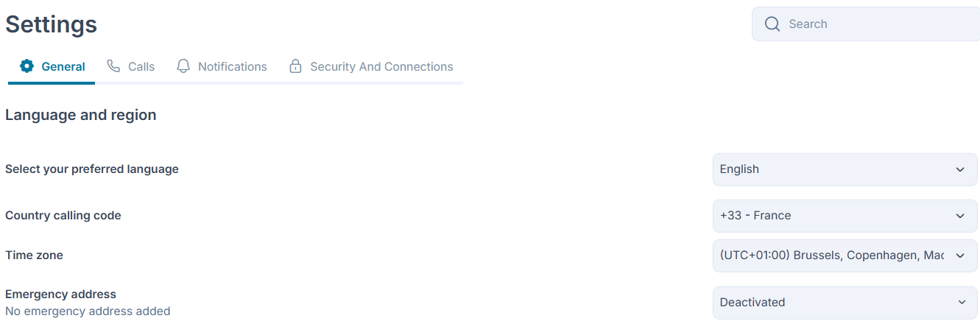Click the chevron arrow on the Deactivated field

[x=962, y=303]
